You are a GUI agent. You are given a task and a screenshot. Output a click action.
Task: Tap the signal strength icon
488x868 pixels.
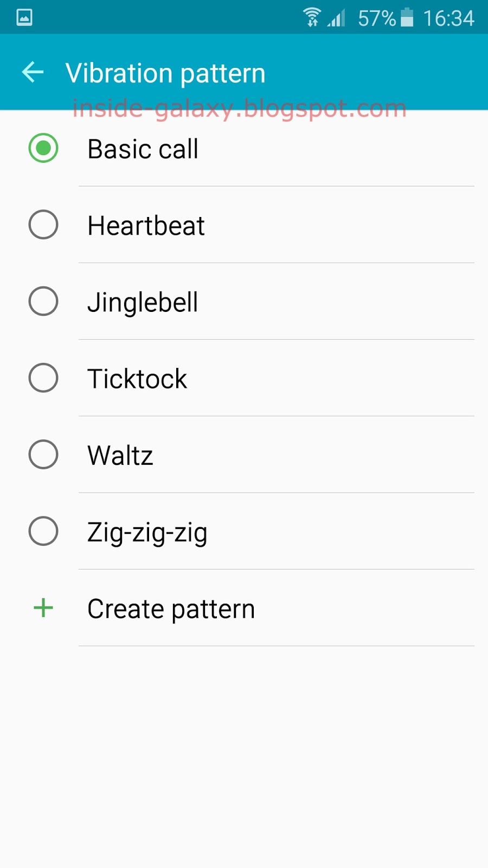point(337,18)
